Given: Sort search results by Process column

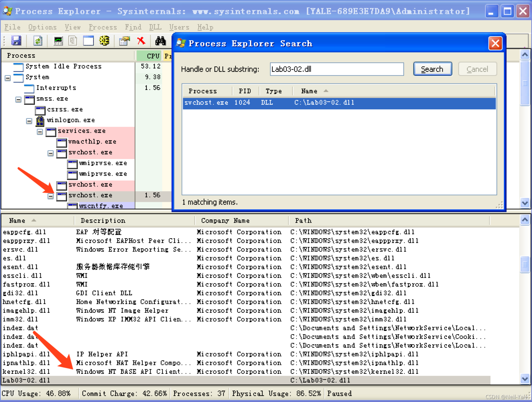Looking at the screenshot, I should tap(207, 91).
